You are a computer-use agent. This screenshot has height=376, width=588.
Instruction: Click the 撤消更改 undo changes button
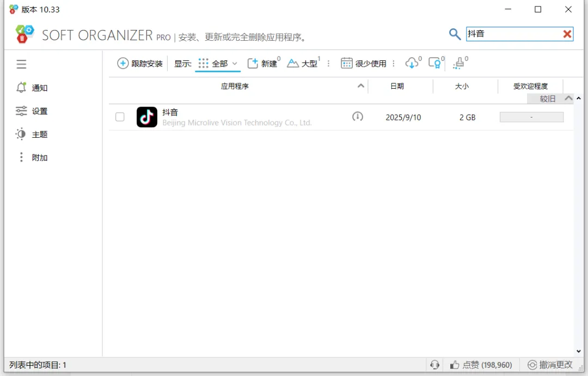click(x=550, y=365)
